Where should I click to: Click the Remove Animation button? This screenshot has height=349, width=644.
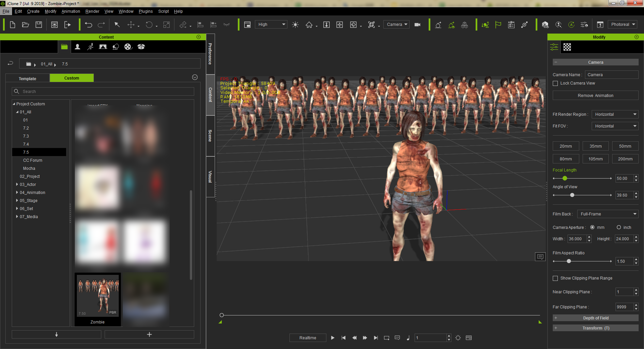pos(595,96)
